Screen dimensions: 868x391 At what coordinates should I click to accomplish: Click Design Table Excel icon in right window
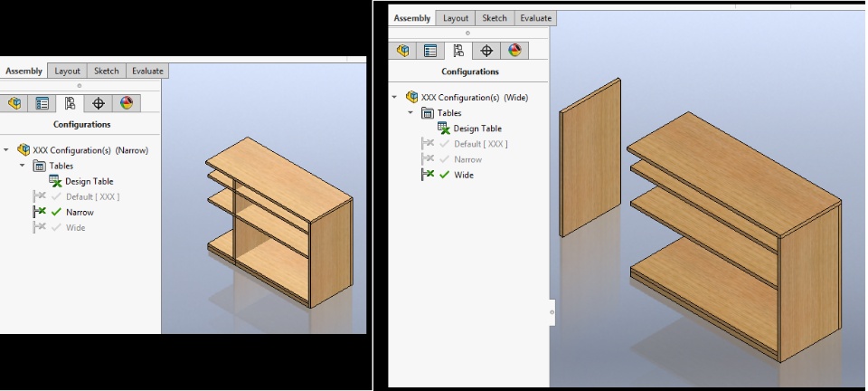click(443, 129)
